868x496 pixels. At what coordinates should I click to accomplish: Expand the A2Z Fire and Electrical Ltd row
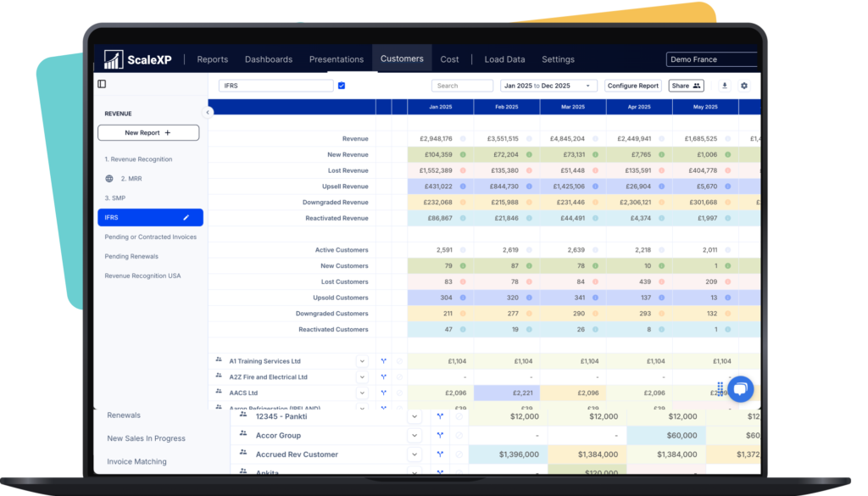362,377
